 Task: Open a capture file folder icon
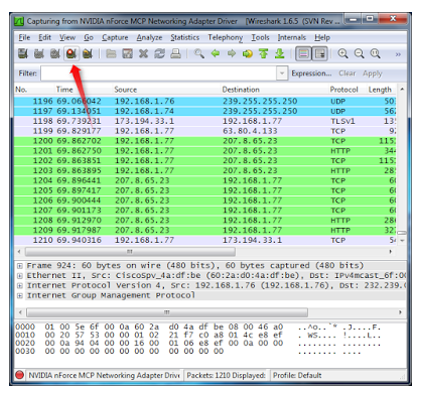tap(111, 54)
